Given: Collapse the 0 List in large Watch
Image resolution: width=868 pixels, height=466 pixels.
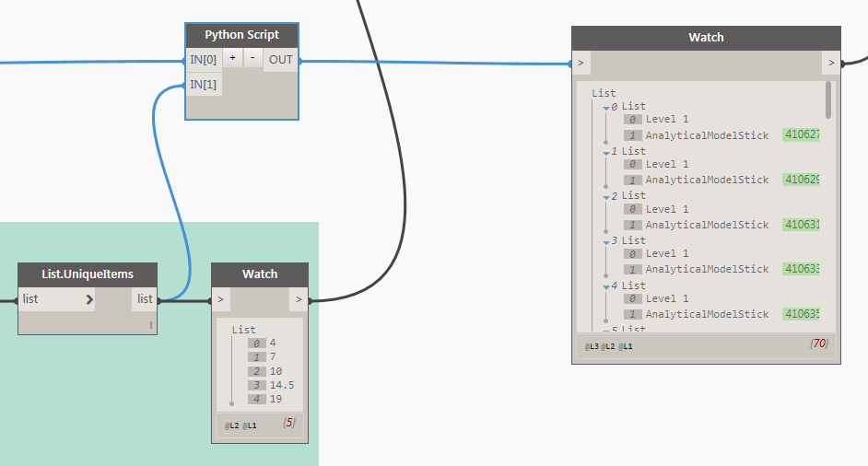Looking at the screenshot, I should tap(606, 108).
